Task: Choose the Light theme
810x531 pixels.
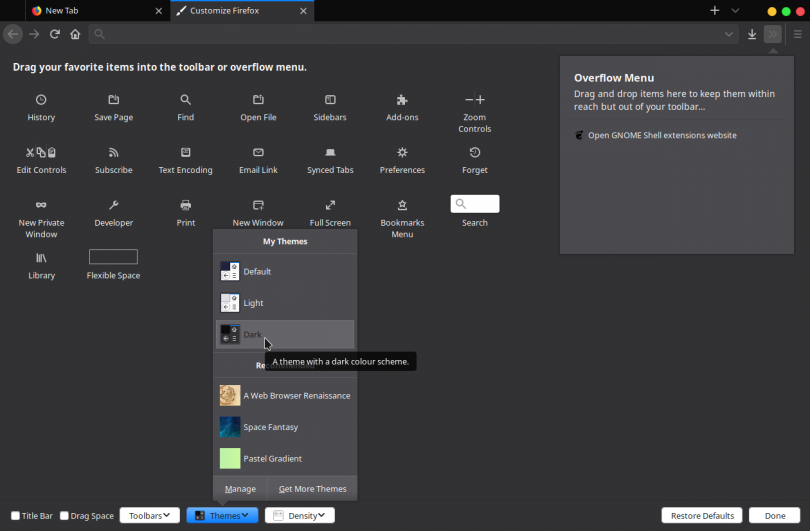Action: click(x=285, y=303)
